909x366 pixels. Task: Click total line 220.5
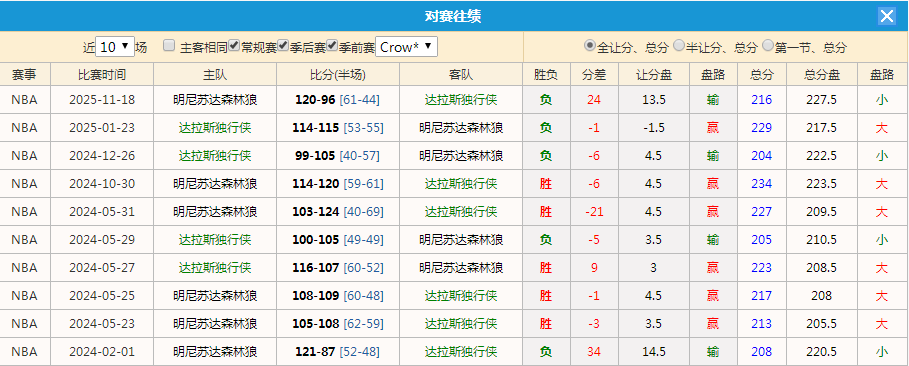coord(822,351)
